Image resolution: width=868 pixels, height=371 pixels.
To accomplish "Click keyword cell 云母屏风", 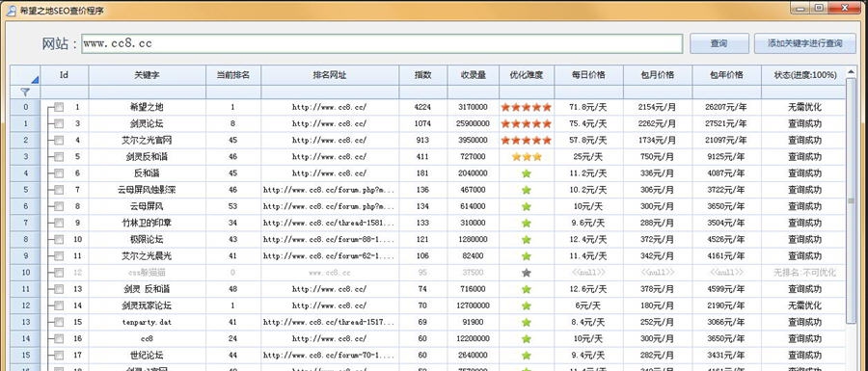I will [x=147, y=206].
